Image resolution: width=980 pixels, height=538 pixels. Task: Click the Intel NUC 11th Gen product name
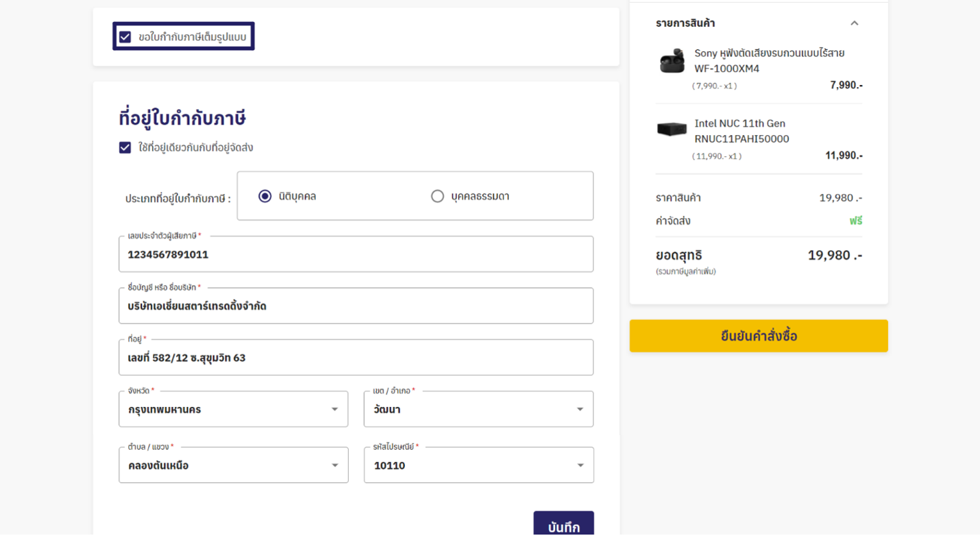[742, 131]
